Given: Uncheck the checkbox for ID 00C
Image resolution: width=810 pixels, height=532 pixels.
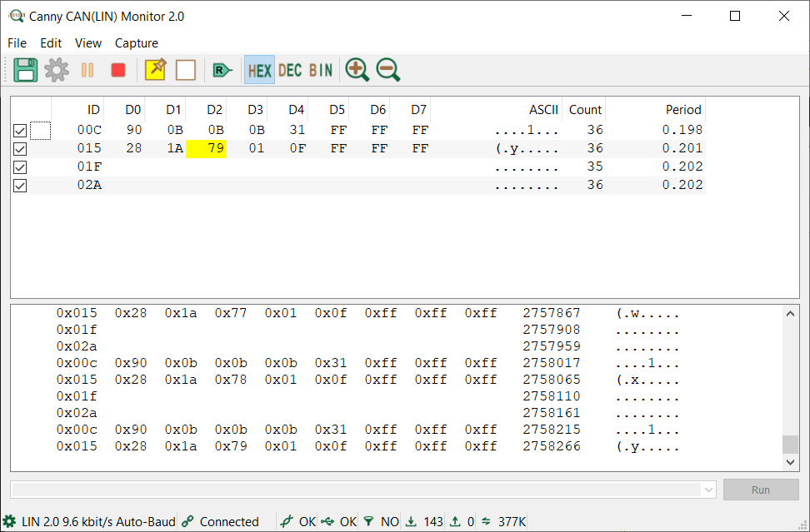Looking at the screenshot, I should [x=20, y=131].
